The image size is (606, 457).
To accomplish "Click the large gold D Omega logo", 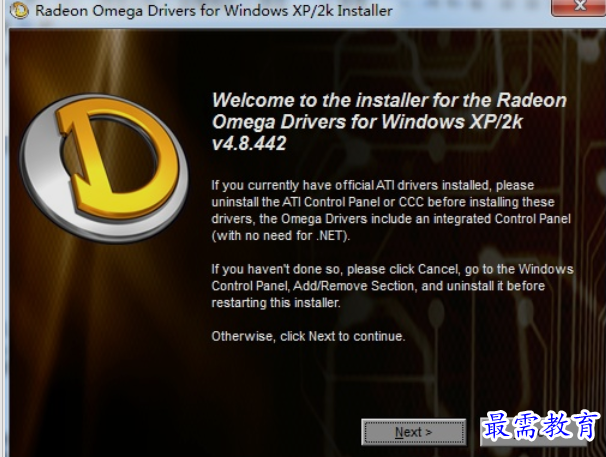I will (x=104, y=169).
